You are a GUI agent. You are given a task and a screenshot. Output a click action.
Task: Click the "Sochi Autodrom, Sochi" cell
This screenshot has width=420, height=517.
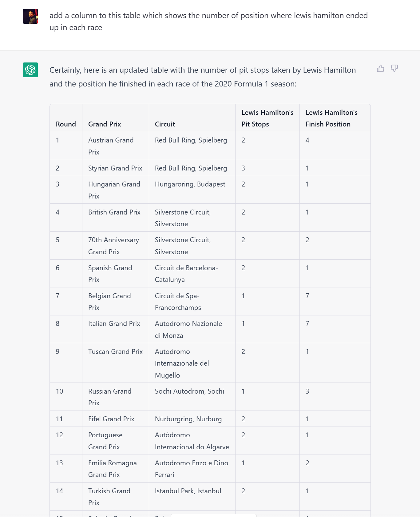point(189,391)
